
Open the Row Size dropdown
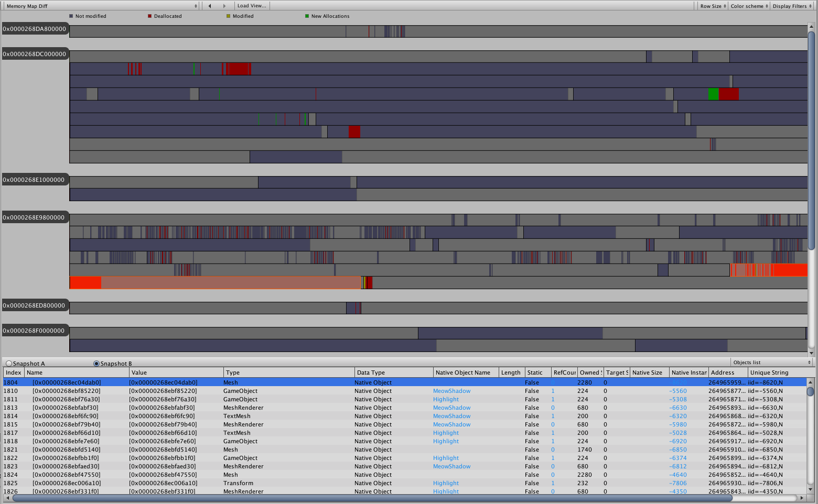712,5
